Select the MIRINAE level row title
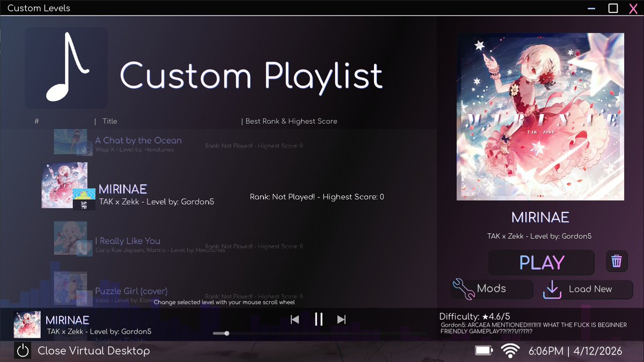 click(x=123, y=189)
